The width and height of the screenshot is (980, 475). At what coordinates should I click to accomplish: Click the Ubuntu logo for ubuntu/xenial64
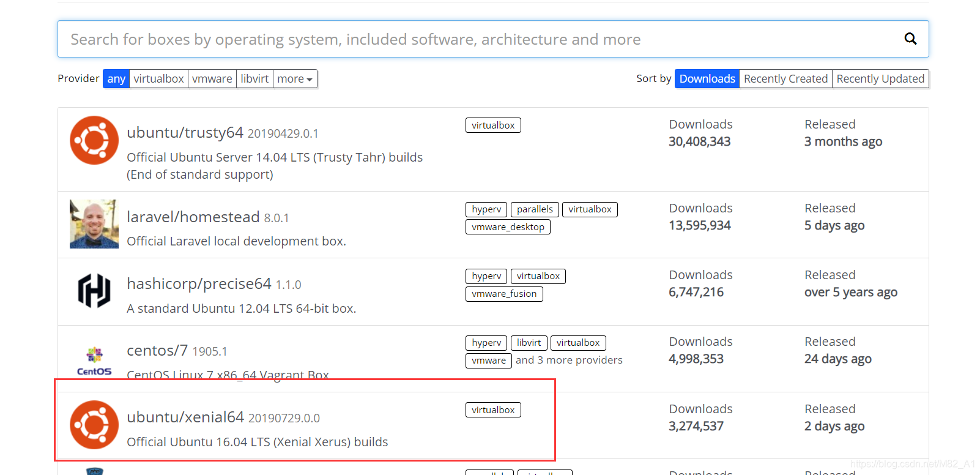94,425
